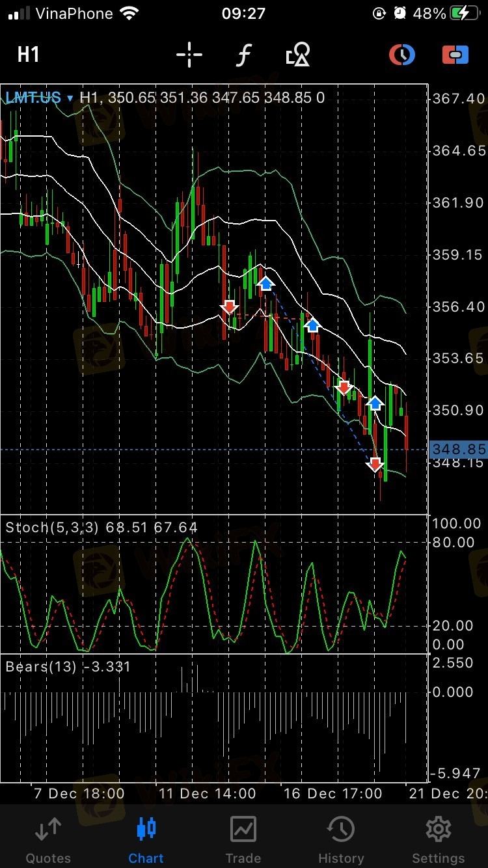Open the H1 timeframe selector
The width and height of the screenshot is (488, 868).
click(x=28, y=55)
